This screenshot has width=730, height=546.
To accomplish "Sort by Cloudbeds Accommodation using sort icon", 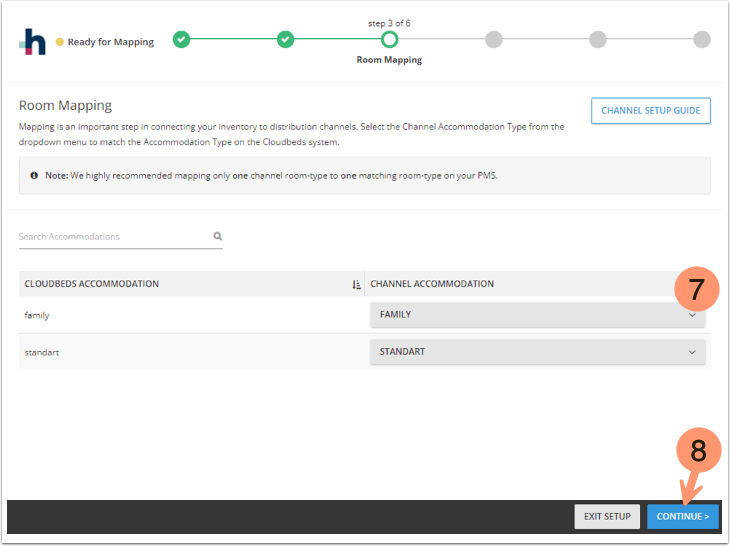I will [x=356, y=284].
